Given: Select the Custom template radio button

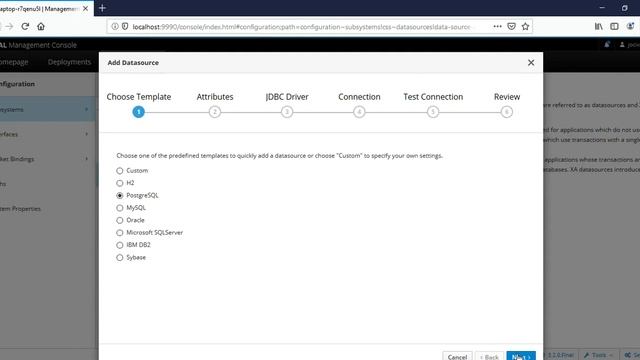Looking at the screenshot, I should (120, 171).
